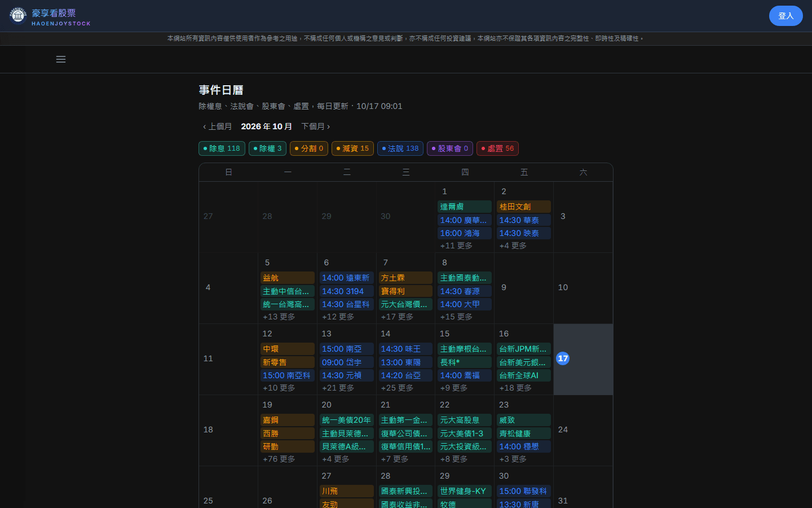Screen dimensions: 812x508
Task: Open the 14:00 大甲 event
Action: [x=465, y=304]
